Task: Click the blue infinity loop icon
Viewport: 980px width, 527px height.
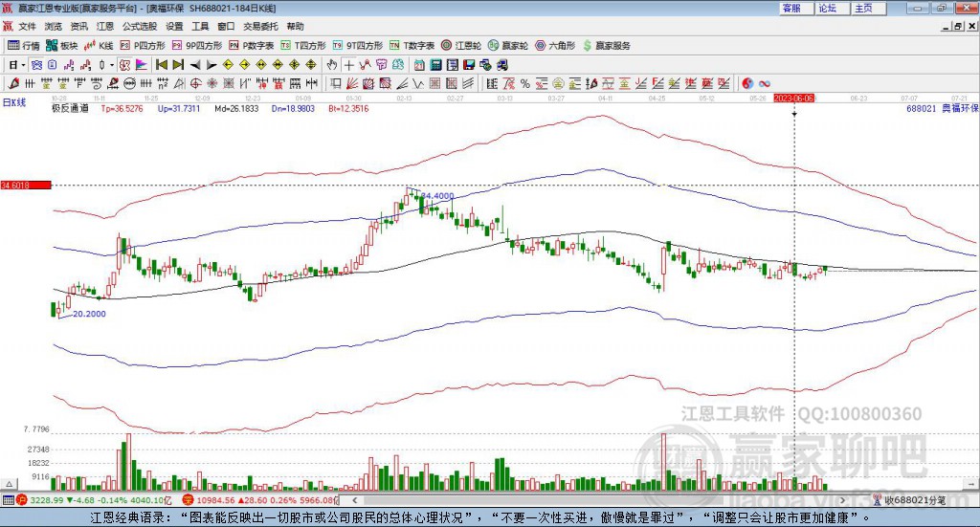Action: click(764, 83)
